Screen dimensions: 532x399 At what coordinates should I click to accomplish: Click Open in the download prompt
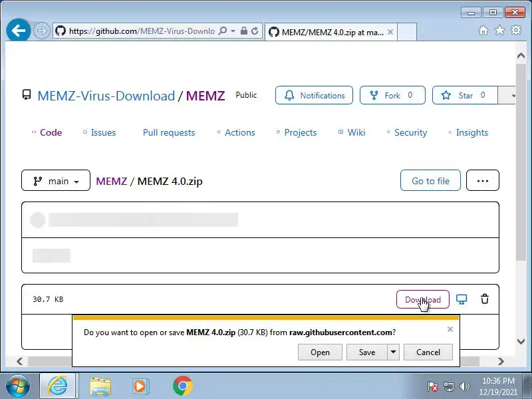320,352
